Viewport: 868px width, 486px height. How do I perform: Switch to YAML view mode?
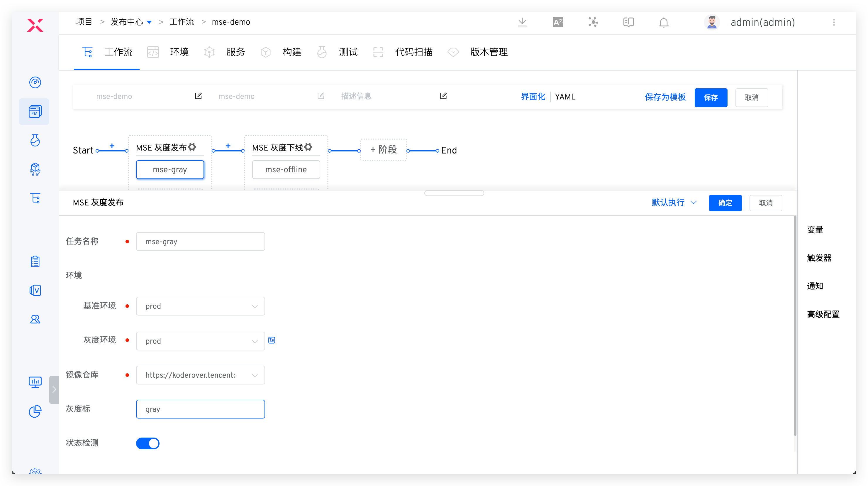(565, 97)
